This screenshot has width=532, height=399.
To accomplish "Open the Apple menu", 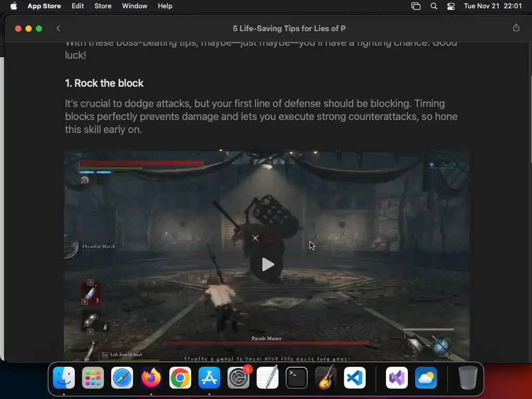I will click(14, 6).
